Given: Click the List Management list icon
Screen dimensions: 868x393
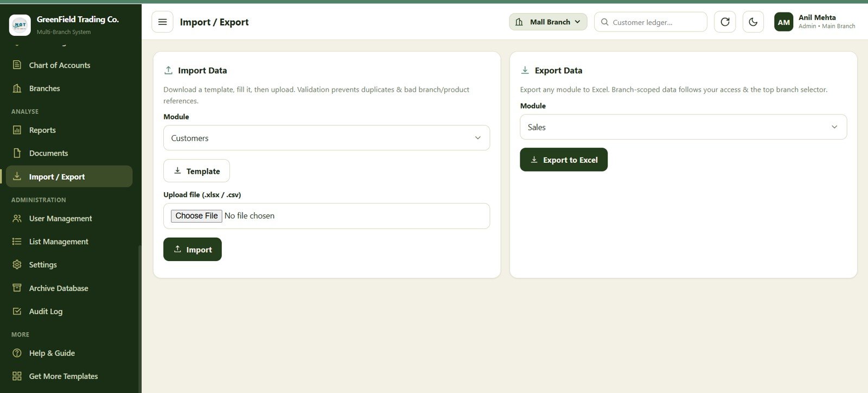Looking at the screenshot, I should 17,242.
